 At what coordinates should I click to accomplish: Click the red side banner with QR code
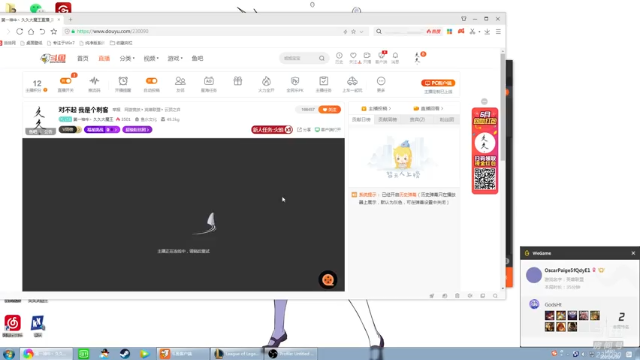pos(484,151)
